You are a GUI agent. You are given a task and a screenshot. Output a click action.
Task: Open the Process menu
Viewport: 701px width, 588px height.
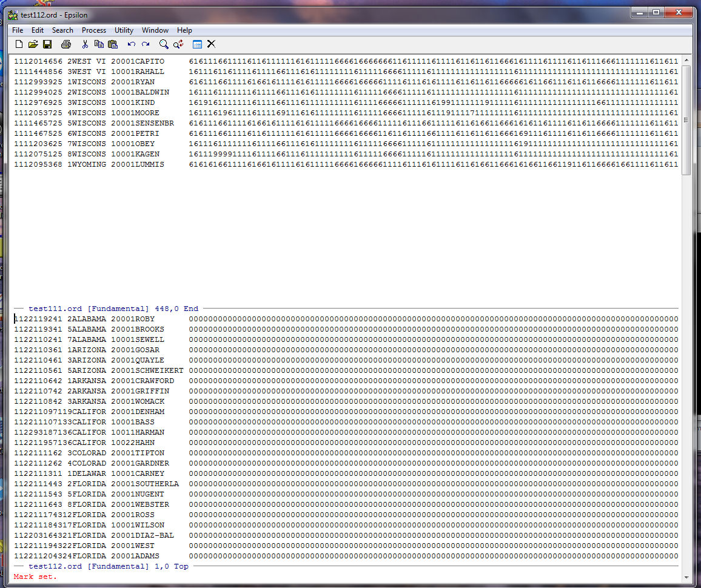tap(94, 30)
